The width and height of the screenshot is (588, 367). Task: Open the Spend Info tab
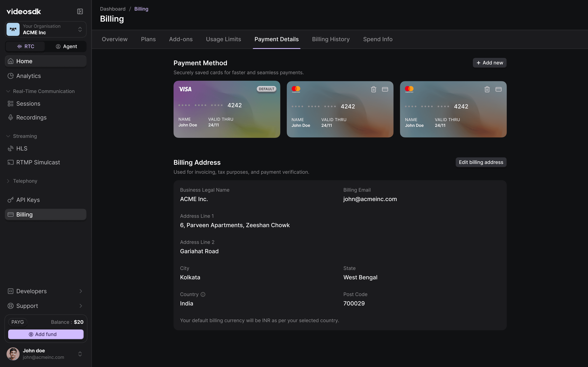coord(378,39)
